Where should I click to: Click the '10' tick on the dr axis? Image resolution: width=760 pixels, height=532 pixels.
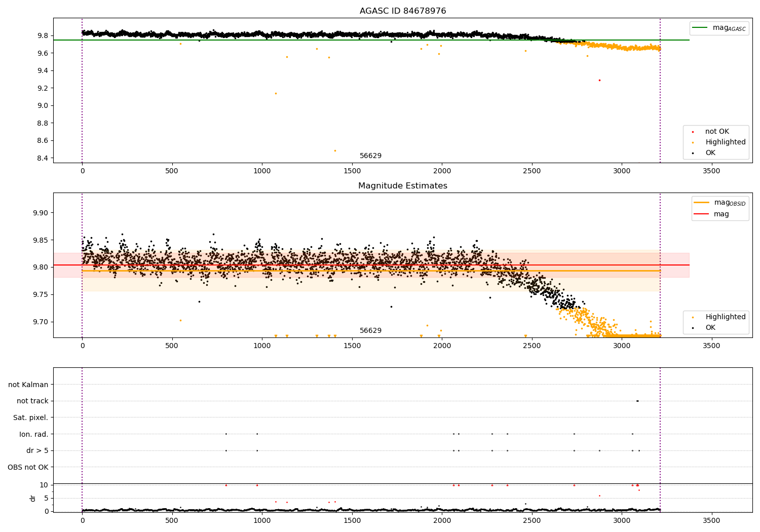point(44,485)
